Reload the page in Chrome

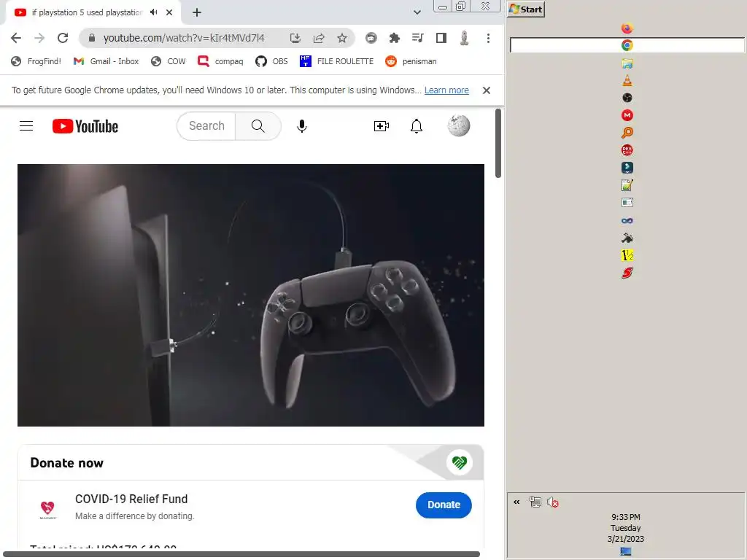pyautogui.click(x=63, y=38)
